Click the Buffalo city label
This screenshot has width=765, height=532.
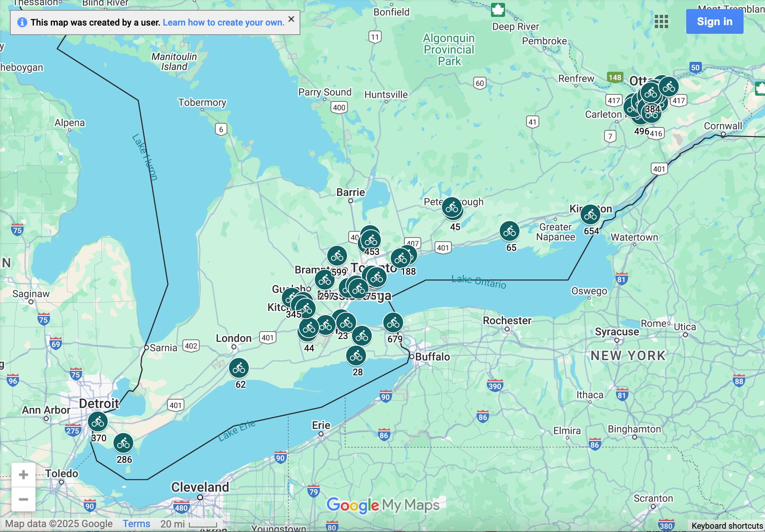pos(432,357)
